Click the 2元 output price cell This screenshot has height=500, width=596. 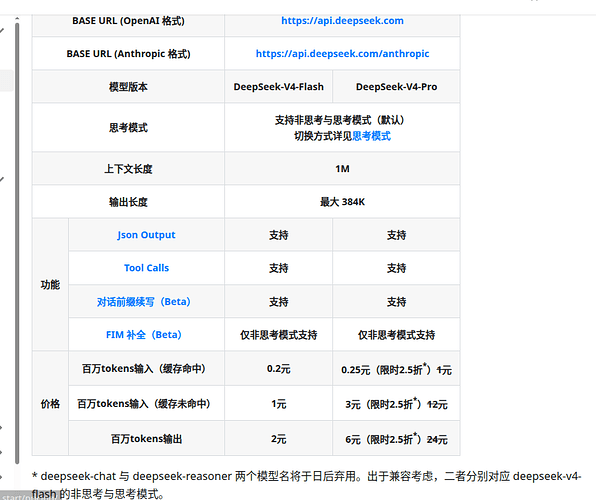pos(278,439)
